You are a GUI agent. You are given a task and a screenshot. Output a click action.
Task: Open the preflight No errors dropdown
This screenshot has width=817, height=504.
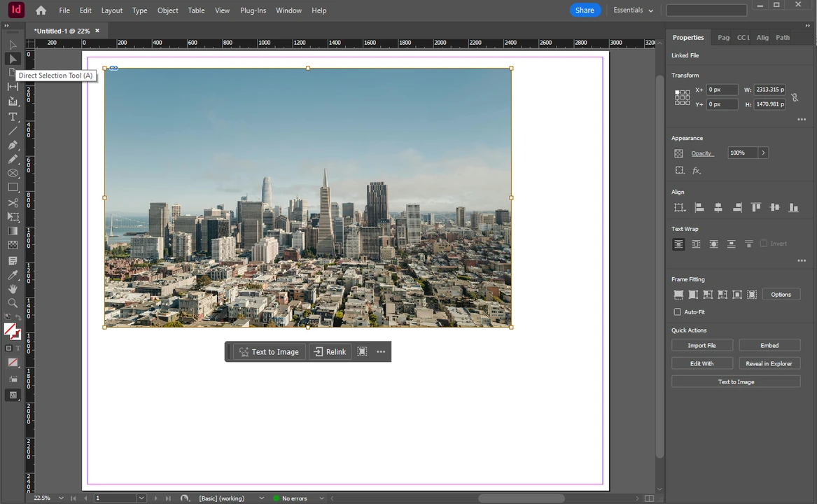(x=321, y=498)
